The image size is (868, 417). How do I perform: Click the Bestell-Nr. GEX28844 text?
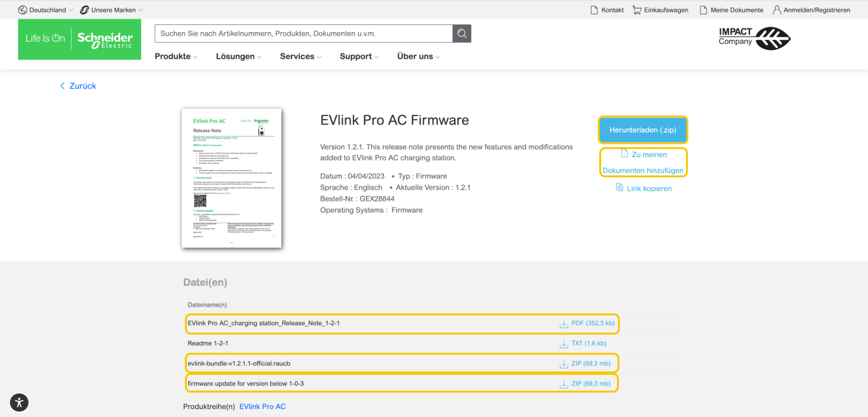[x=357, y=199]
